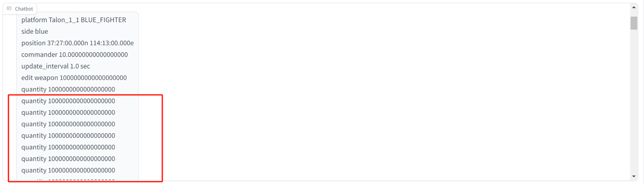Click the word BLUE_FIGHTER
Screen dimensions: 644x184
coord(104,20)
